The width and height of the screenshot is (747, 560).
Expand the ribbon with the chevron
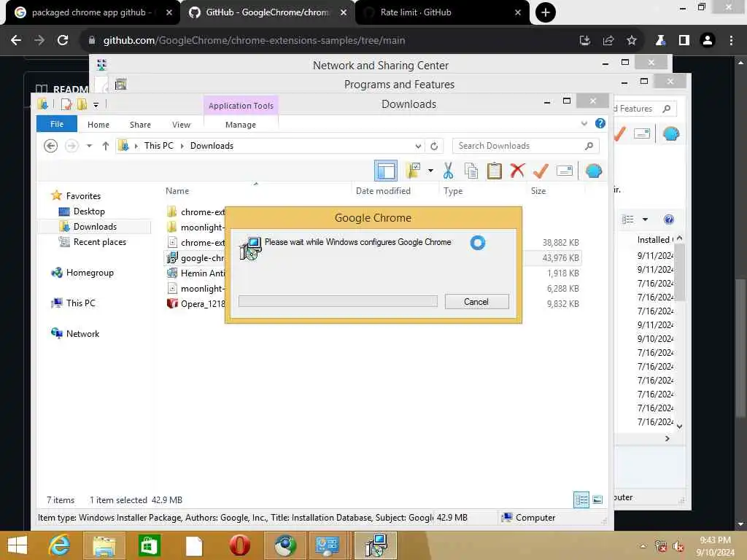point(584,124)
